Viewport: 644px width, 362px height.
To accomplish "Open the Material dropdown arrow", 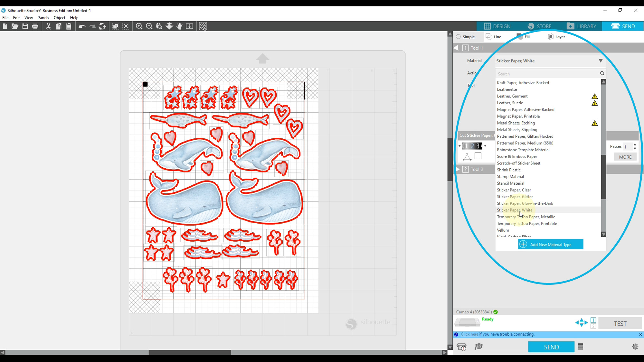I will click(x=601, y=60).
